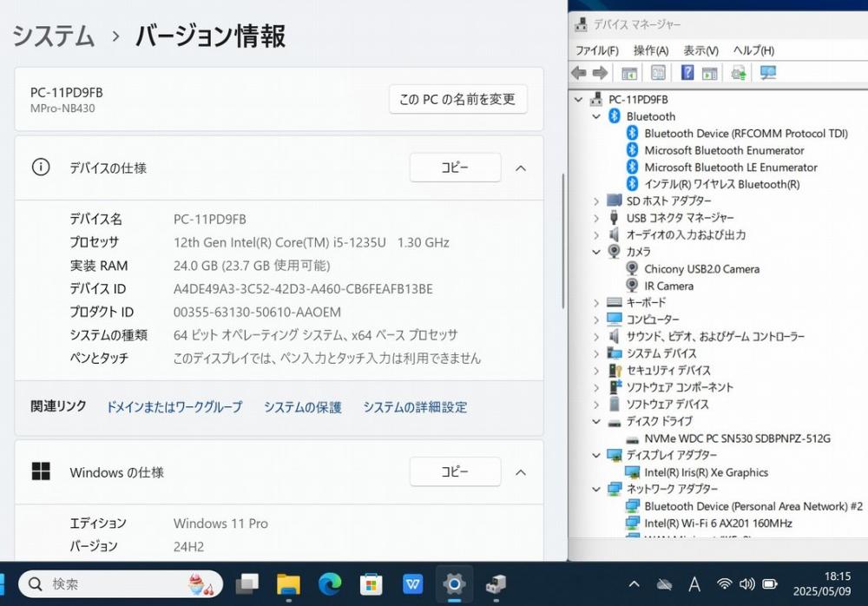Open Microsoft Edge from the taskbar
This screenshot has width=868, height=606.
330,583
